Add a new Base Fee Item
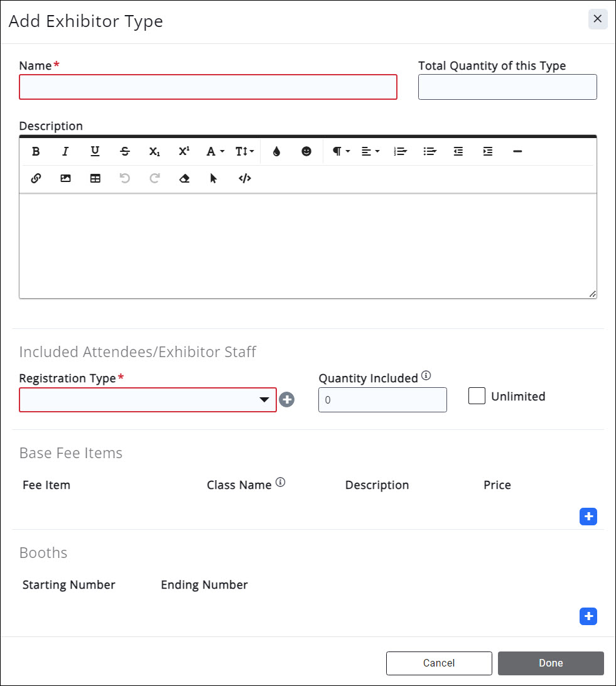616x686 pixels. coord(588,516)
